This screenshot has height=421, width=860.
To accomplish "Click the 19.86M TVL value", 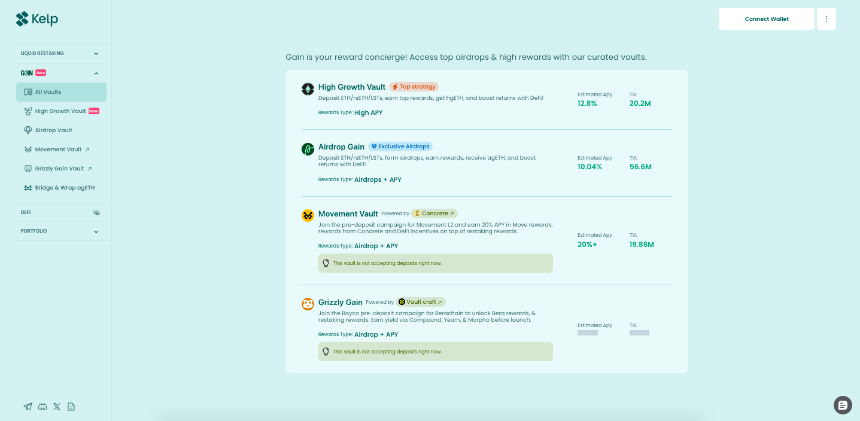I will [642, 244].
